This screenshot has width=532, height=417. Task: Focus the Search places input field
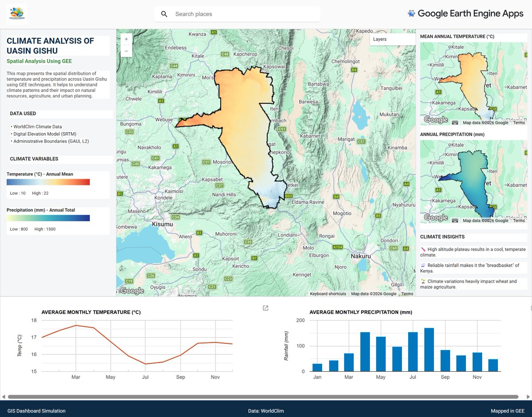coord(245,14)
